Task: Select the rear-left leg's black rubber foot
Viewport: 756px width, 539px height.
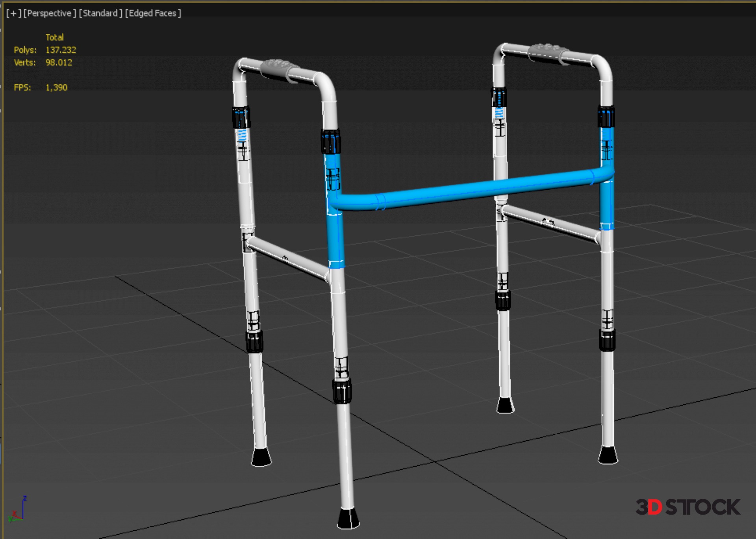Action: coord(261,457)
